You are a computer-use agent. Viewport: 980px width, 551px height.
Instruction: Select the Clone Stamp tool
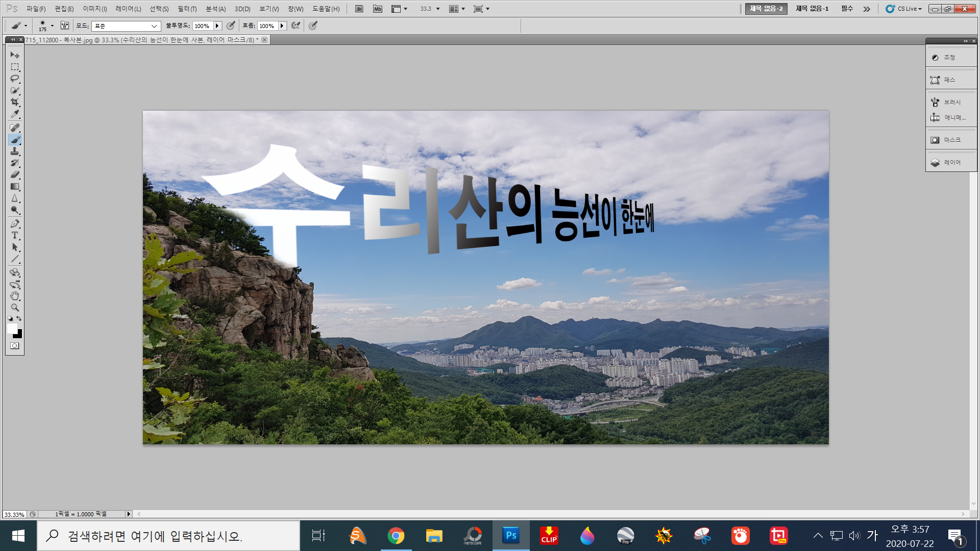pos(14,152)
